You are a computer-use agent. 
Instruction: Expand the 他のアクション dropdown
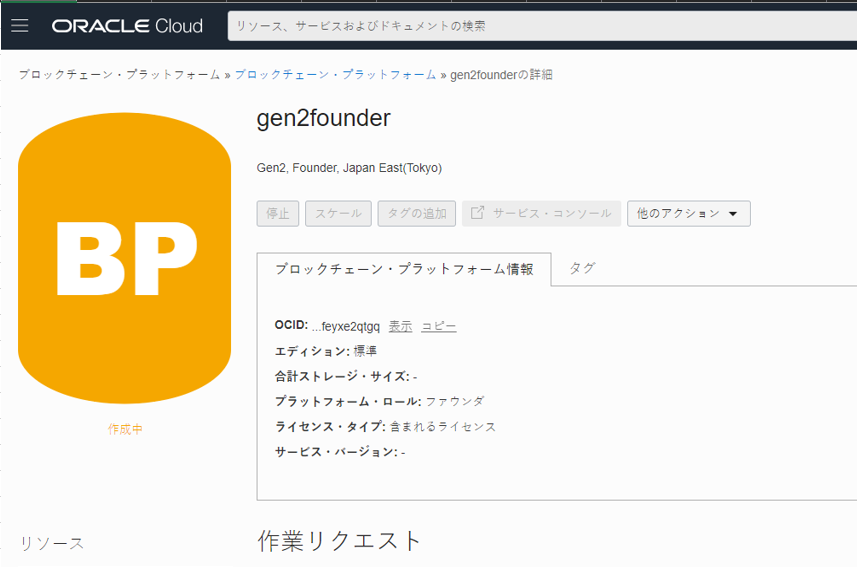click(688, 213)
